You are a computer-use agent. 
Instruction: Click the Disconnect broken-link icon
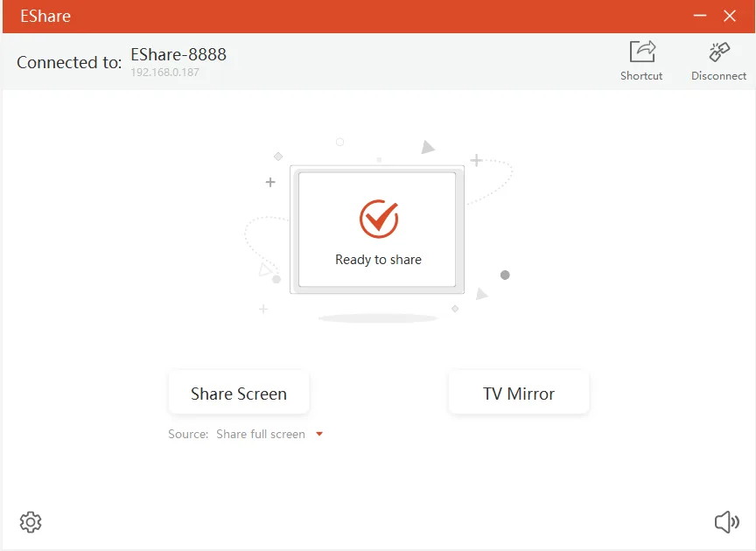click(x=719, y=52)
